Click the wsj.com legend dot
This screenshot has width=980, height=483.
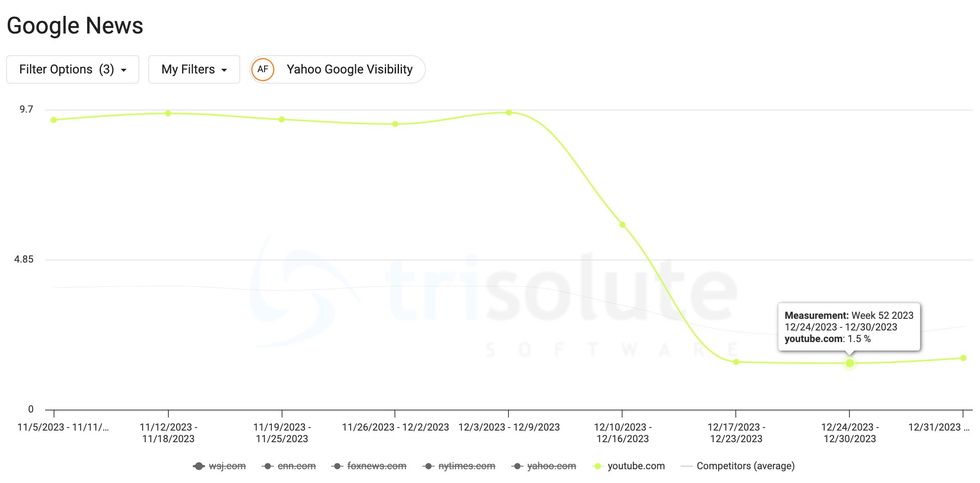click(x=199, y=465)
